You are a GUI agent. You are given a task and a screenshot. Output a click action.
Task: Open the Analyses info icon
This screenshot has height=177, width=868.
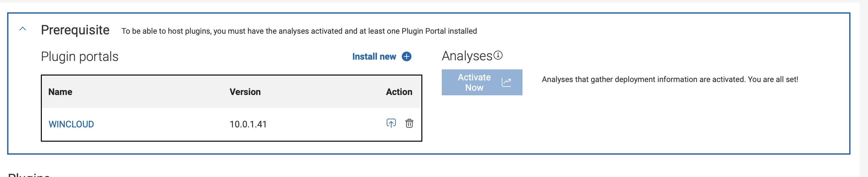(x=498, y=55)
